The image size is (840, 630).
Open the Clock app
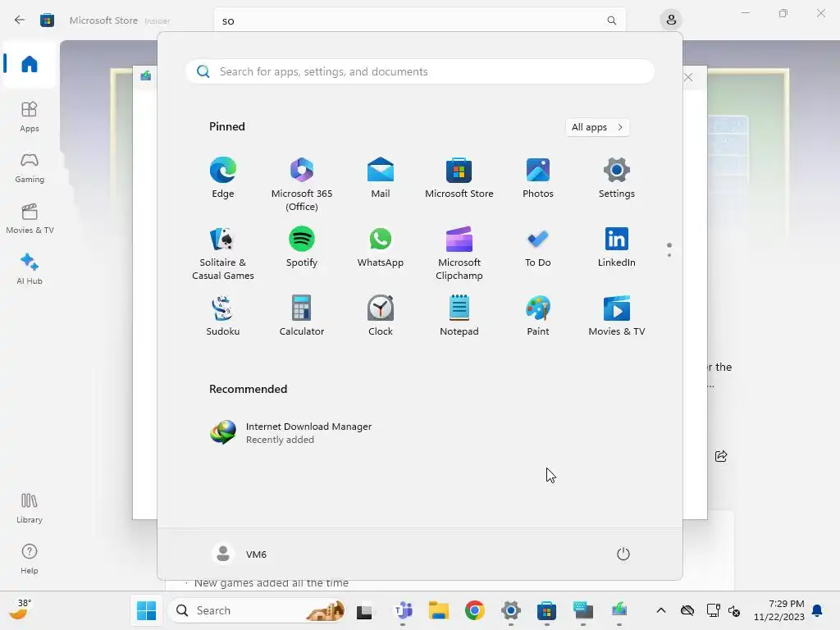coord(381,316)
